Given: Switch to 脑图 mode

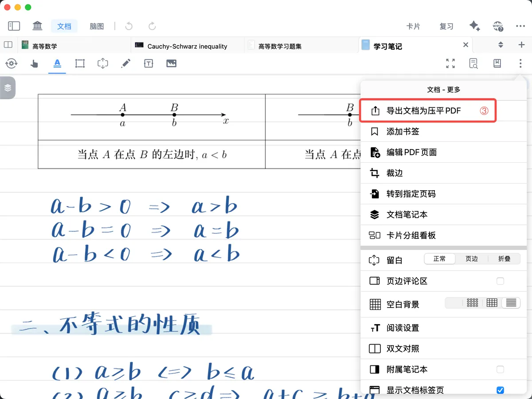Looking at the screenshot, I should [97, 26].
